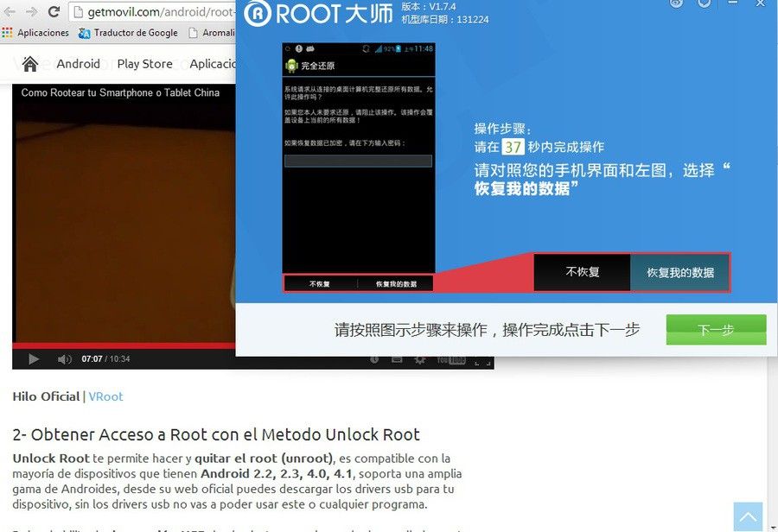
Task: Click the Chrome reload page icon
Action: click(x=54, y=11)
